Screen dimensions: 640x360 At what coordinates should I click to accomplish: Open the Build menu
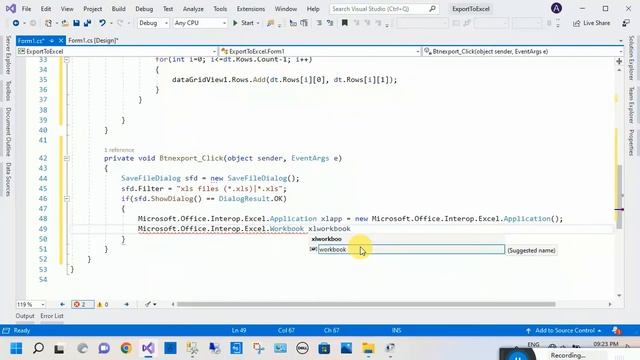tap(118, 9)
